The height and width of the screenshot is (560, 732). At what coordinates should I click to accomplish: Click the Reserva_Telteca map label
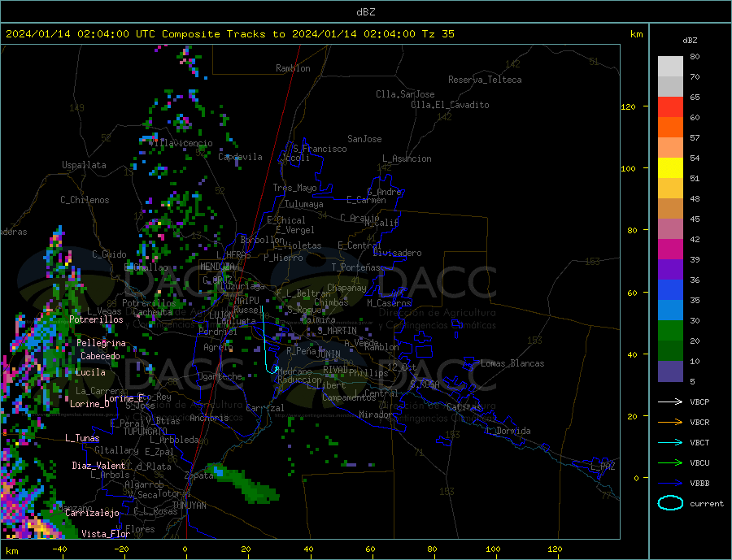[x=485, y=80]
